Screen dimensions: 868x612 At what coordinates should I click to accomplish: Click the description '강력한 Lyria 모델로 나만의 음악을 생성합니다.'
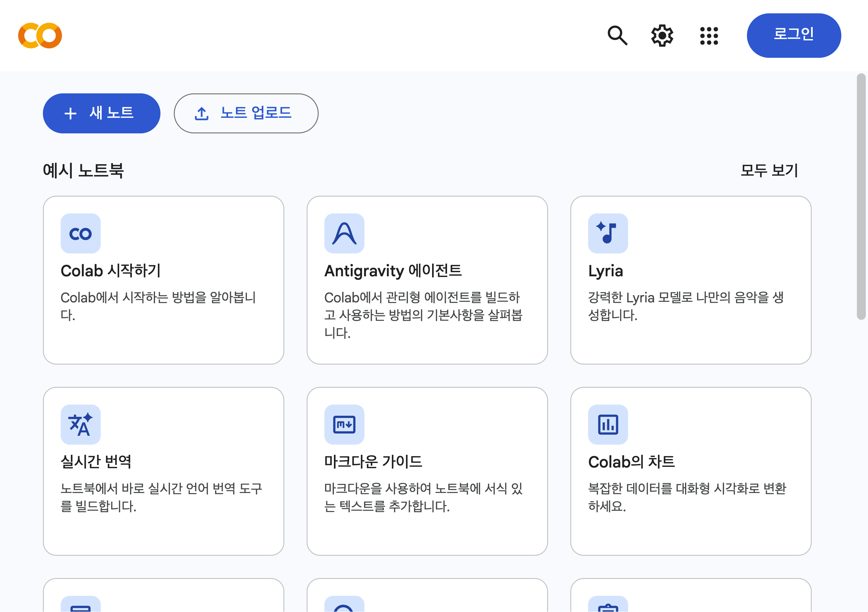686,306
